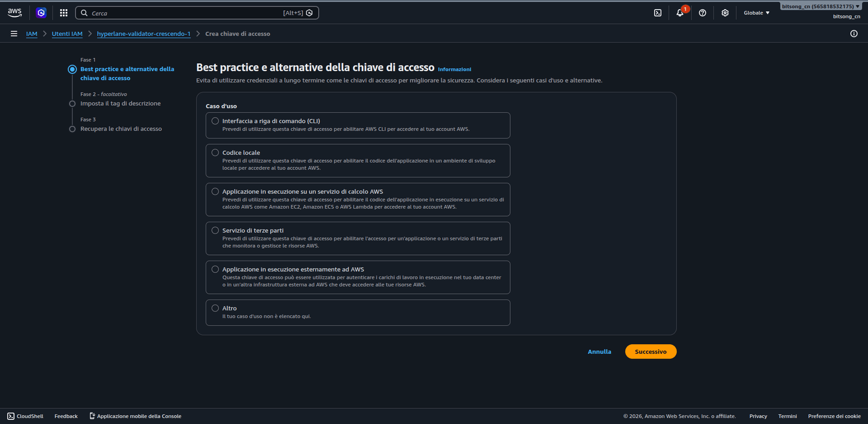Toggle the side navigation hamburger menu

[14, 34]
